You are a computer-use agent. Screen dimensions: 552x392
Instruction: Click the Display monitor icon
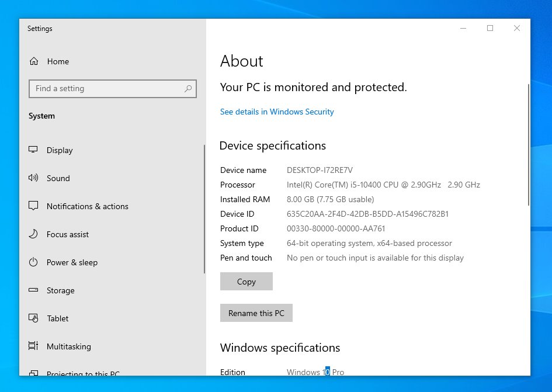(x=33, y=150)
